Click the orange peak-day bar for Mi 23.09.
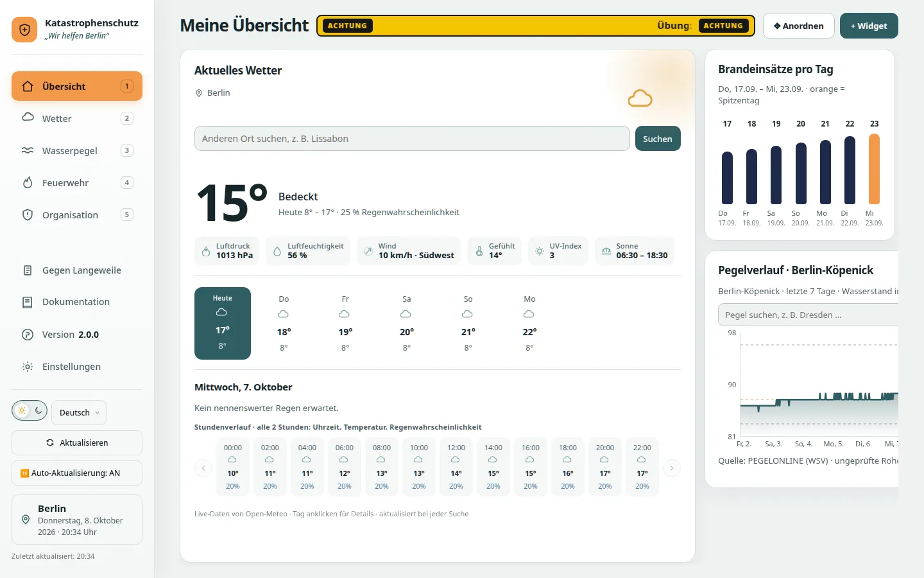Viewport: 924px width, 578px height. (874, 169)
